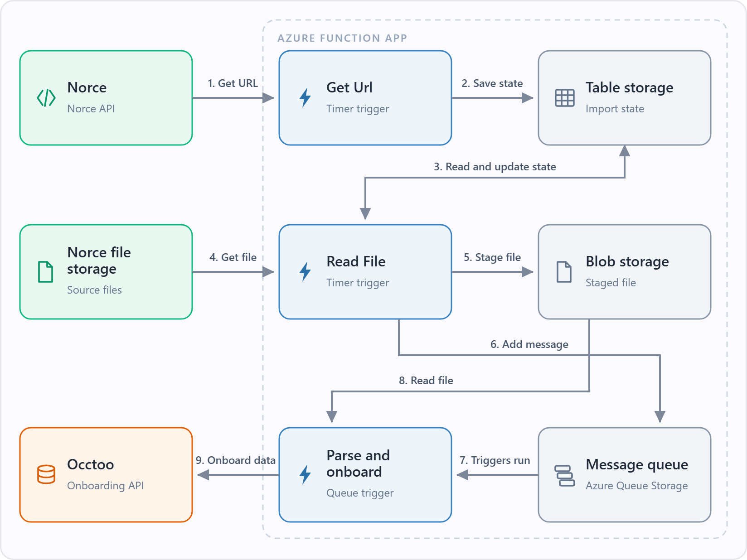This screenshot has height=560, width=747.
Task: Click the queue icon in Message queue node
Action: pyautogui.click(x=565, y=476)
